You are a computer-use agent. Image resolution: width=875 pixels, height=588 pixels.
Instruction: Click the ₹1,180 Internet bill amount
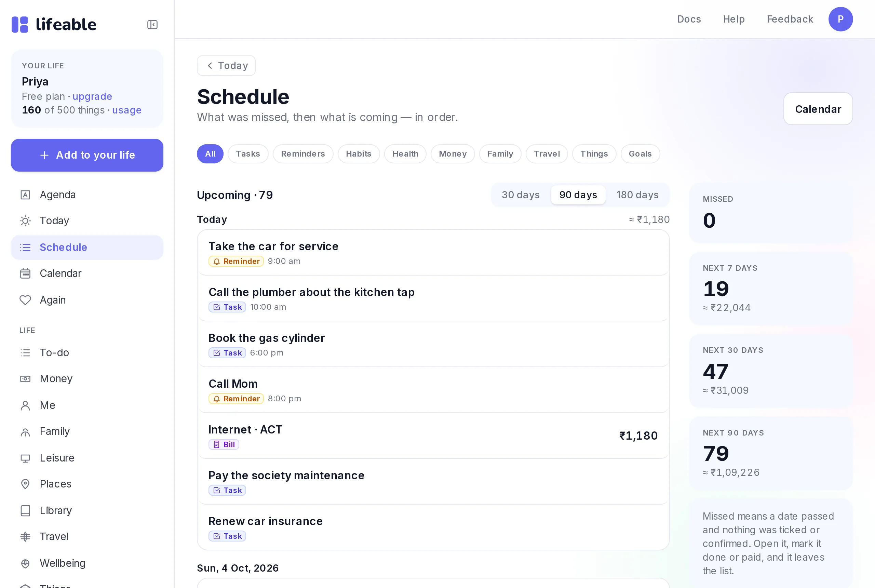pyautogui.click(x=638, y=436)
